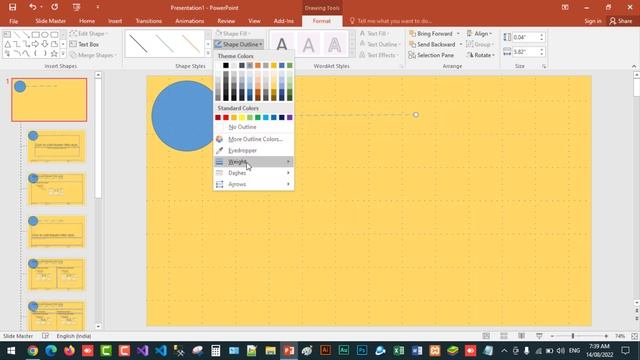Select the second layout thumbnail
The height and width of the screenshot is (360, 640).
(56, 189)
